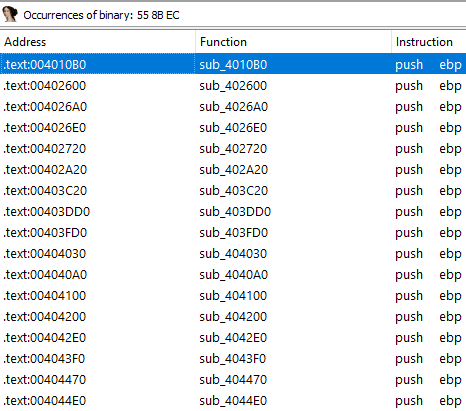Select row at .text:00402600

(x=233, y=86)
